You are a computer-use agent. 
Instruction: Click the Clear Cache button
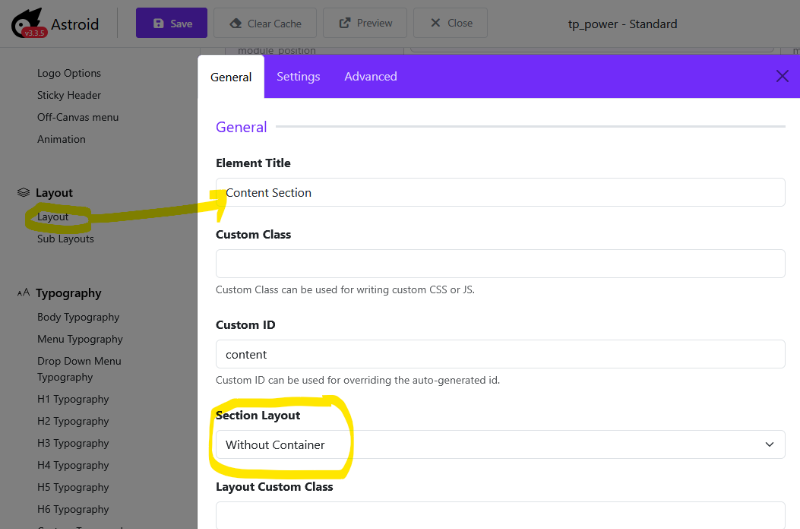pyautogui.click(x=266, y=23)
